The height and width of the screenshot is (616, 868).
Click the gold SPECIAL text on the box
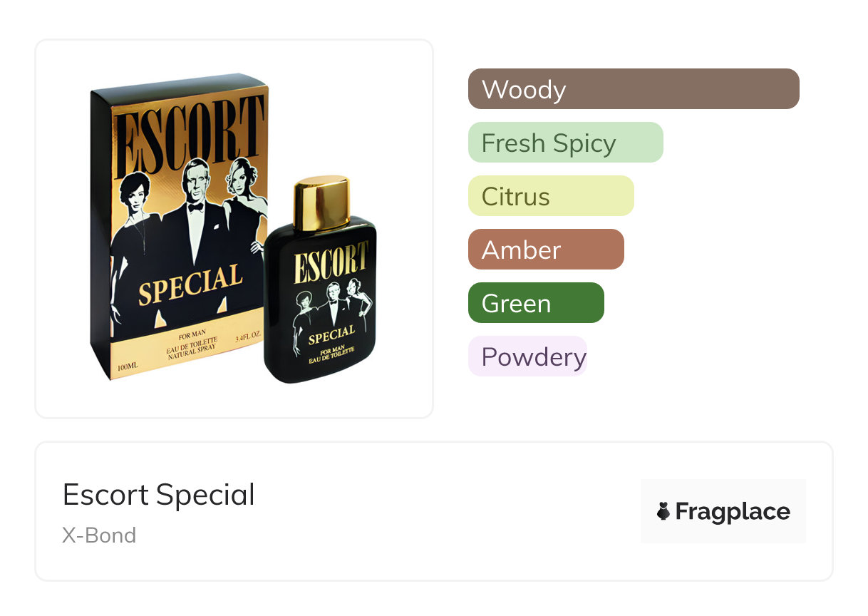[x=190, y=282]
